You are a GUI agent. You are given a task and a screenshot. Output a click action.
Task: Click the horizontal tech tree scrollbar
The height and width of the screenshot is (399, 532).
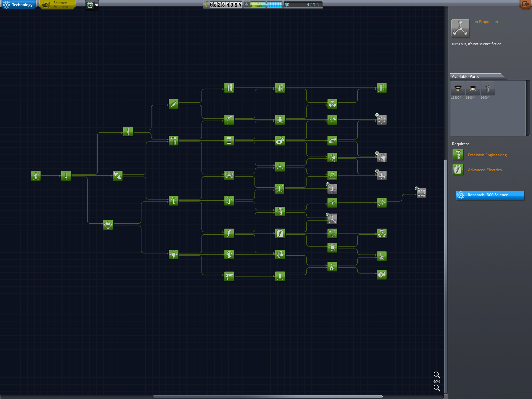[268, 397]
